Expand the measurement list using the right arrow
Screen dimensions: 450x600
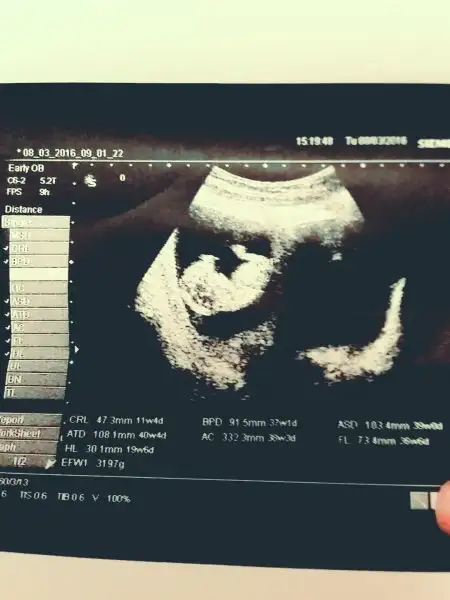tap(77, 349)
